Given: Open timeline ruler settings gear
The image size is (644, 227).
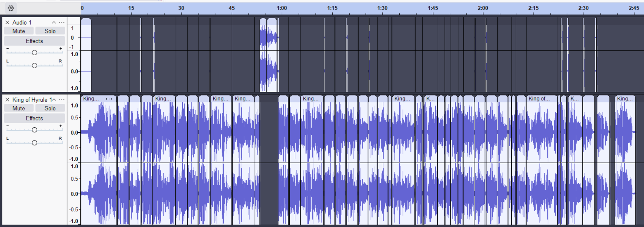Looking at the screenshot, I should pyautogui.click(x=11, y=8).
